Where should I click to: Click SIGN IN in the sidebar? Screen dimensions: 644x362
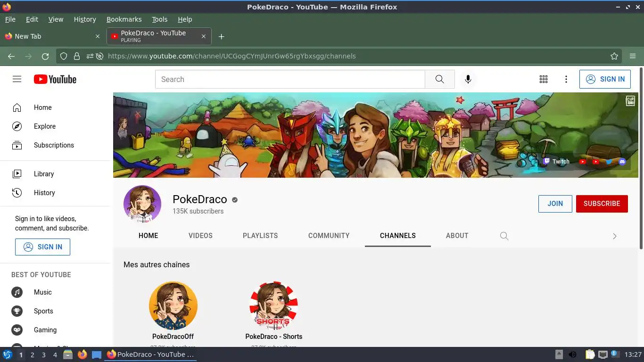tap(42, 247)
